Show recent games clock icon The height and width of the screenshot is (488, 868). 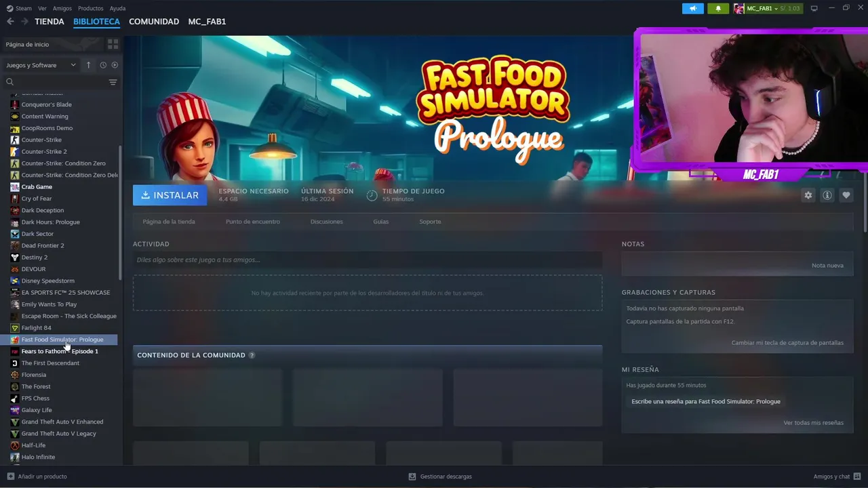(103, 65)
